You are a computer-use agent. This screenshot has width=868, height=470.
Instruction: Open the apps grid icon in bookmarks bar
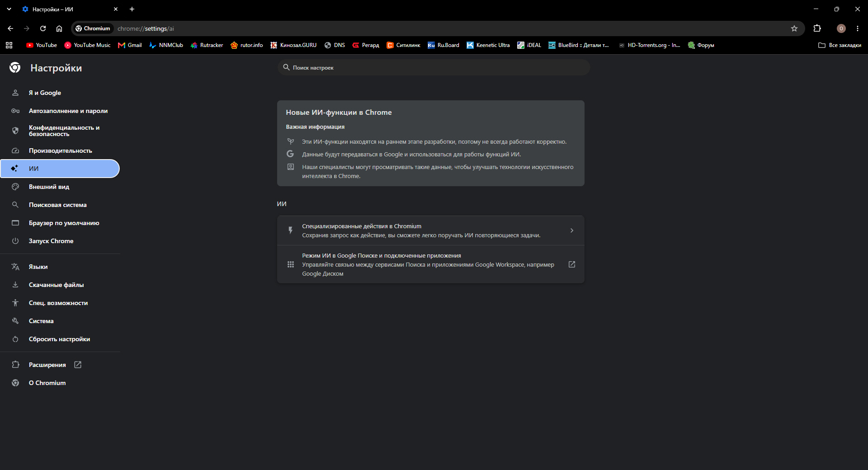9,45
